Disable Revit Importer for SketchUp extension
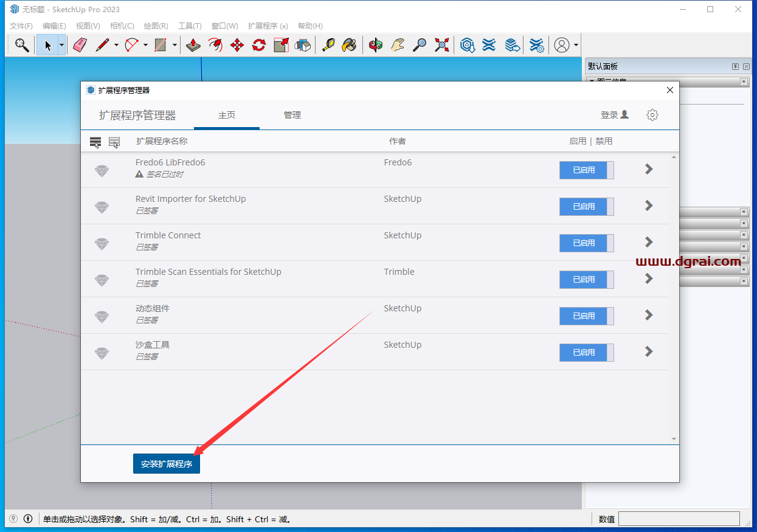Screen dimensions: 757x532 [x=587, y=207]
